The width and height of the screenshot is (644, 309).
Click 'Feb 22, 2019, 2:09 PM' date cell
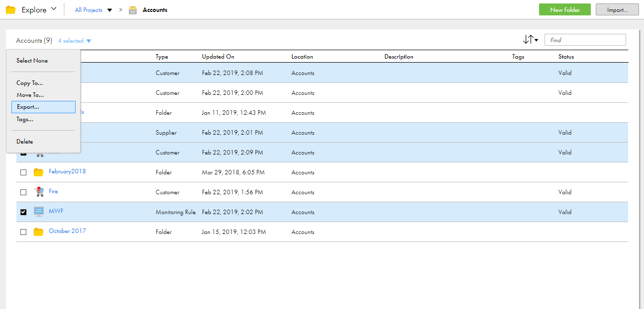pos(232,153)
